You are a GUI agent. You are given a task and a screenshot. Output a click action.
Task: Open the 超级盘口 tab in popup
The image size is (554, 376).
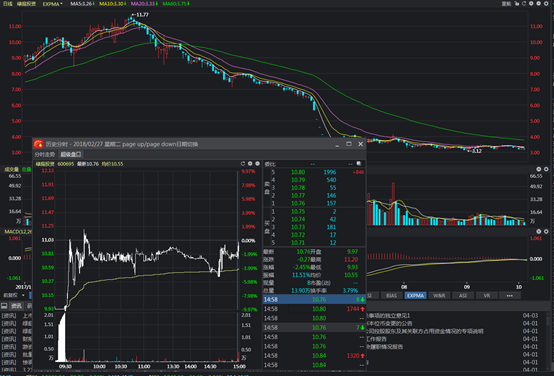click(71, 154)
